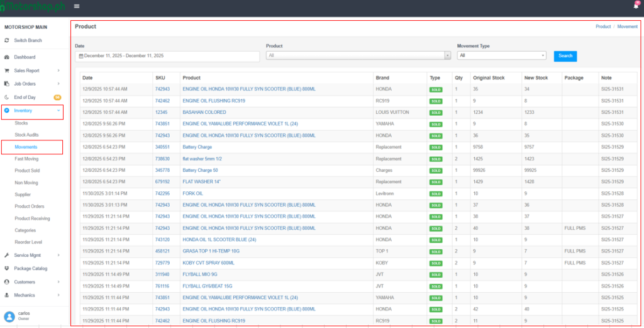Image resolution: width=644 pixels, height=328 pixels.
Task: Click the Switch Branch refresh icon
Action: tap(6, 40)
